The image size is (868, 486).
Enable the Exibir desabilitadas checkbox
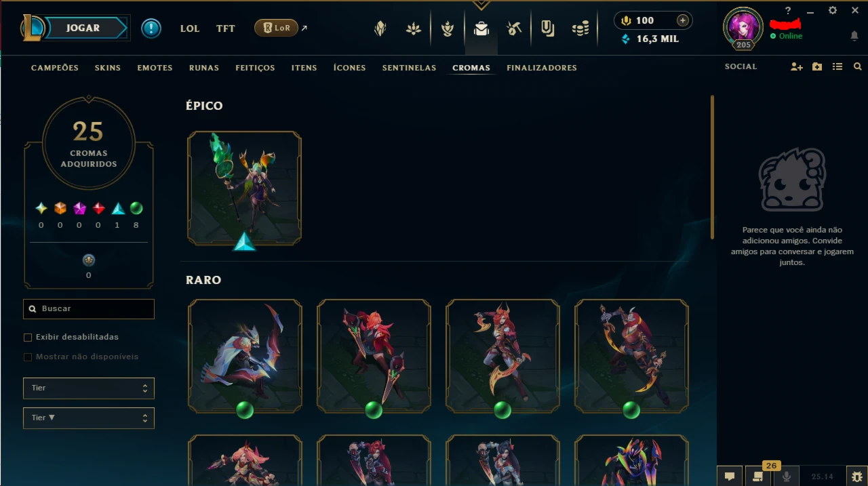pyautogui.click(x=28, y=337)
